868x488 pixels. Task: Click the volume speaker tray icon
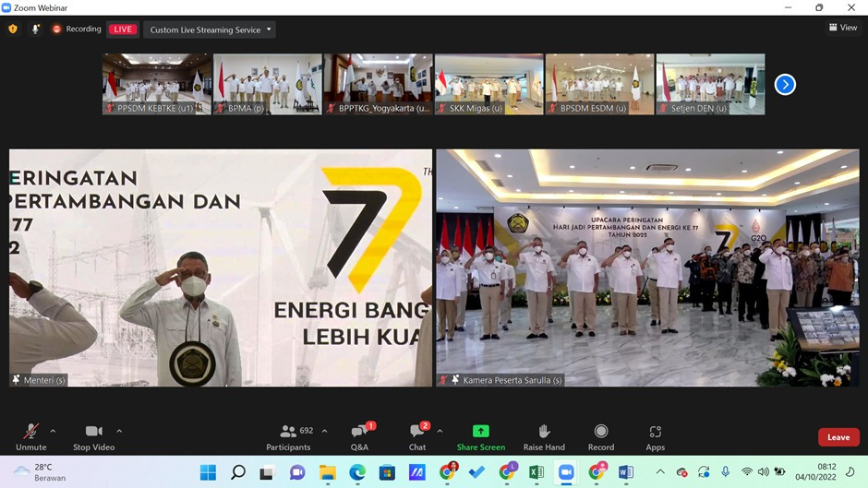pos(764,472)
